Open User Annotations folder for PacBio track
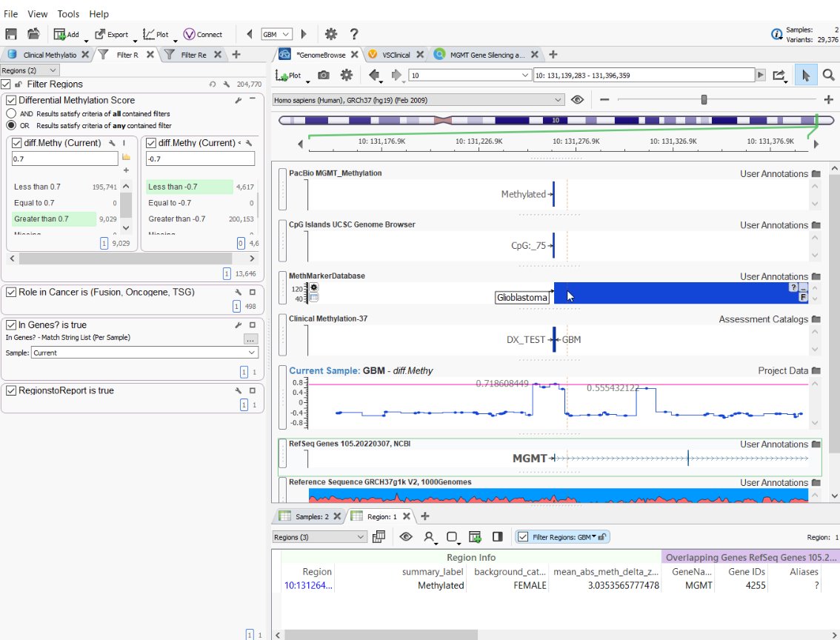 pyautogui.click(x=816, y=173)
